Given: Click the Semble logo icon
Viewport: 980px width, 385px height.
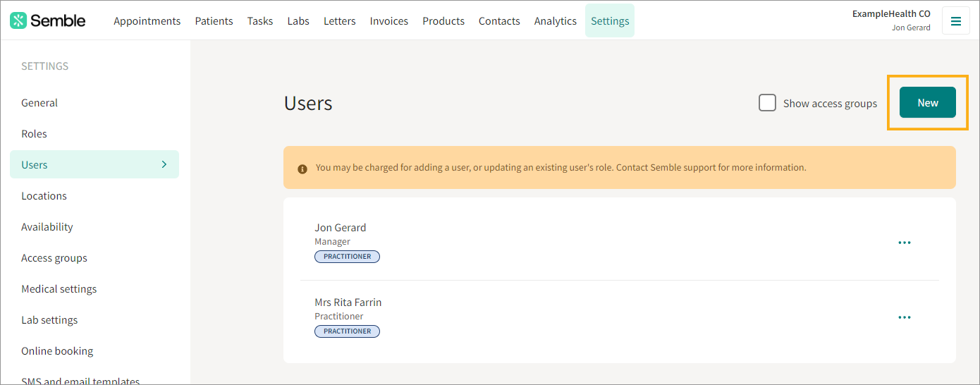Looking at the screenshot, I should [18, 20].
